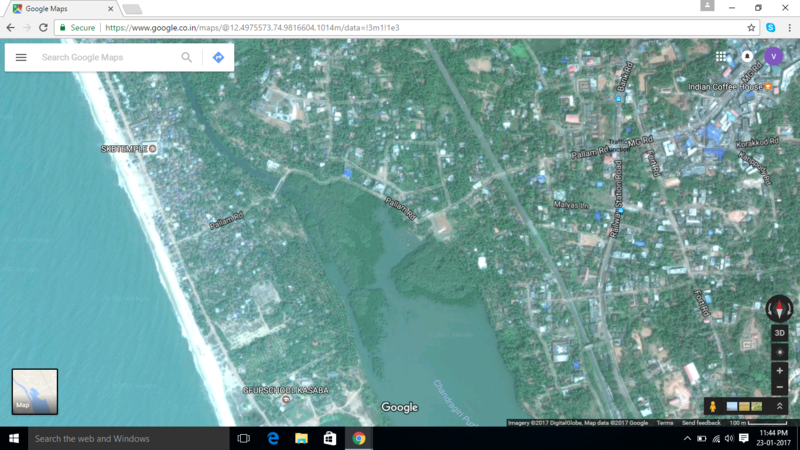Open the second imagery photo thumbnail

tap(744, 407)
